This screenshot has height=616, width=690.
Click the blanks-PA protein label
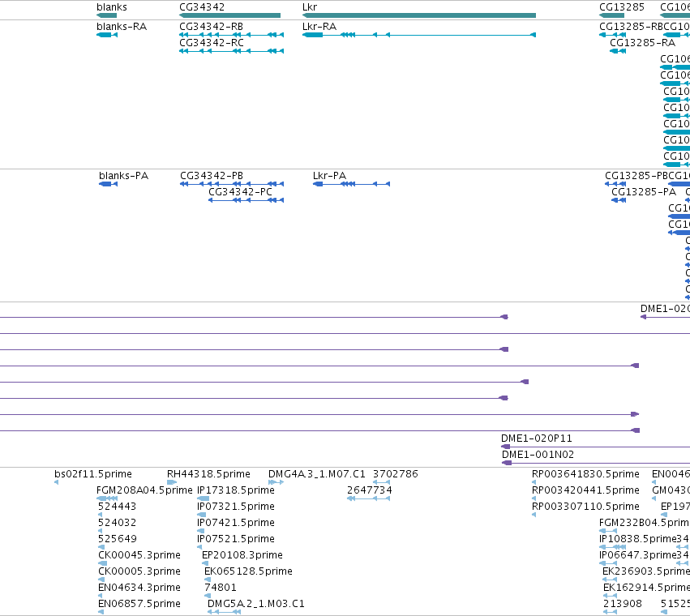pos(124,176)
